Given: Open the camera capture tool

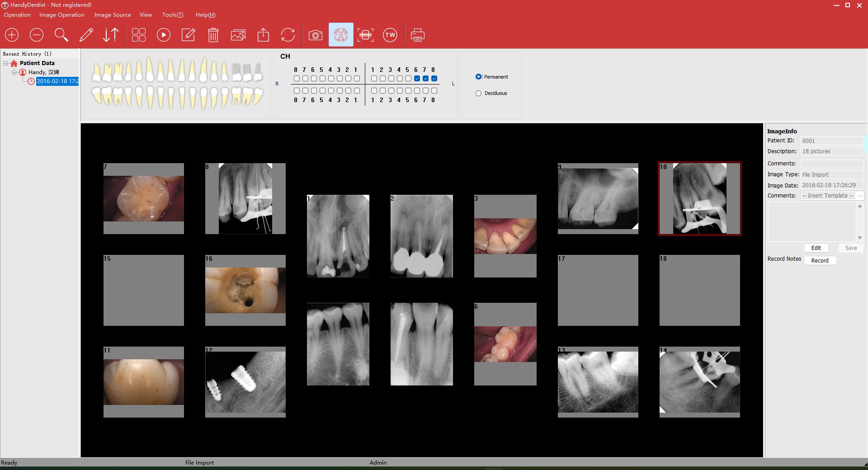Looking at the screenshot, I should pos(315,35).
